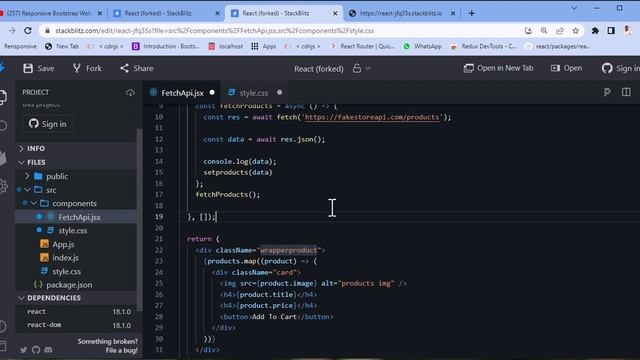Open the Discord icon at bottom
Image resolution: width=640 pixels, height=360 pixels.
48,350
